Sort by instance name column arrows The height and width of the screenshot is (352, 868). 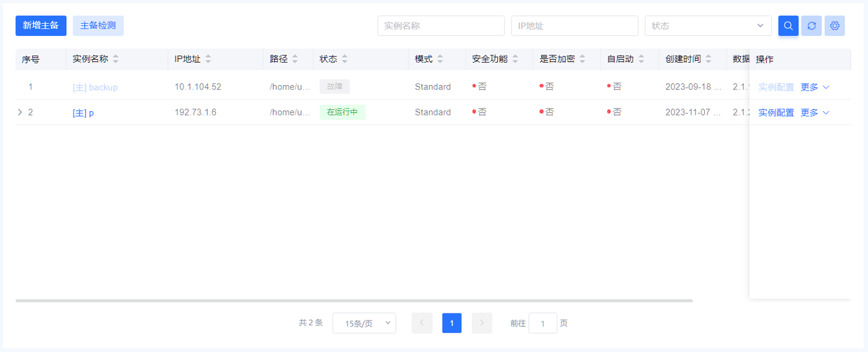coord(115,59)
